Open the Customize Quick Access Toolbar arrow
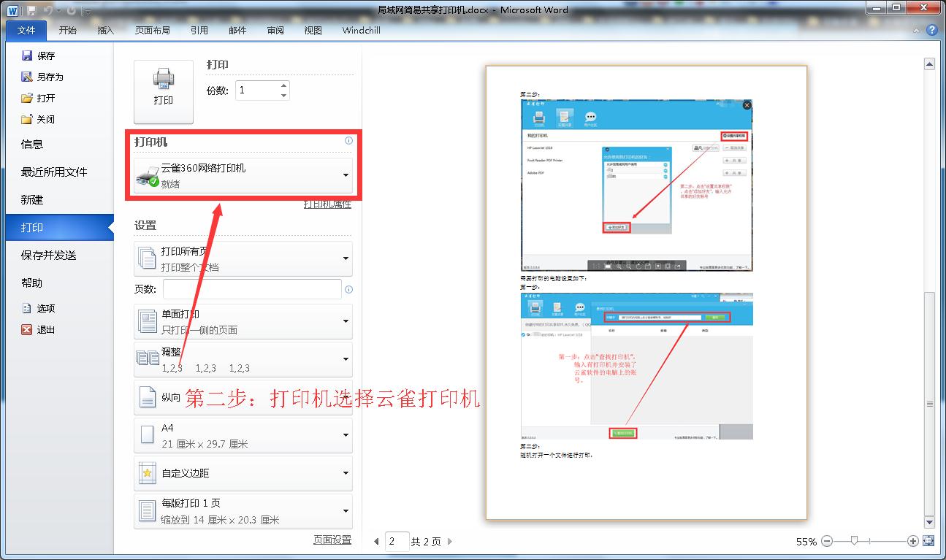The height and width of the screenshot is (560, 946). [x=88, y=11]
